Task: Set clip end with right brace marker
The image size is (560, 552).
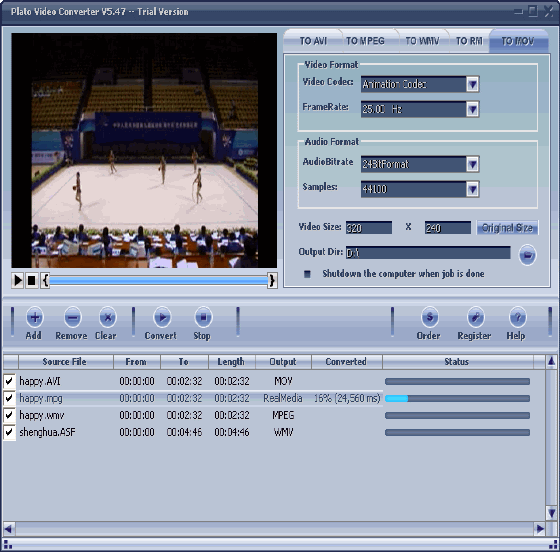Action: (x=272, y=280)
